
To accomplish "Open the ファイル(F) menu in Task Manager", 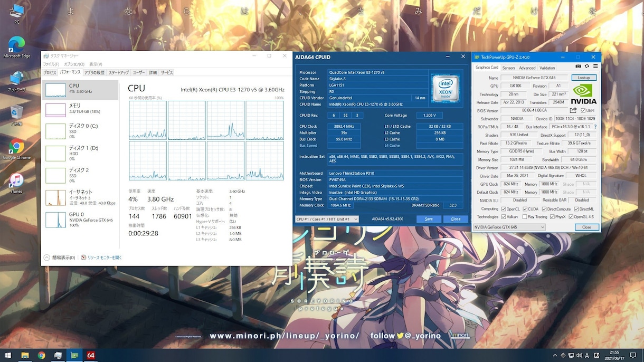I will (51, 64).
